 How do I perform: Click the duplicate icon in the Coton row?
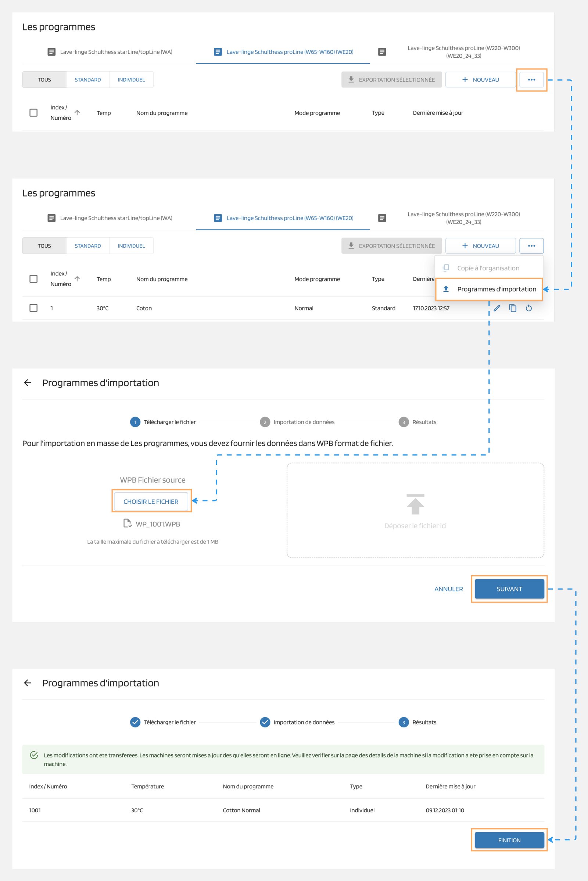513,308
